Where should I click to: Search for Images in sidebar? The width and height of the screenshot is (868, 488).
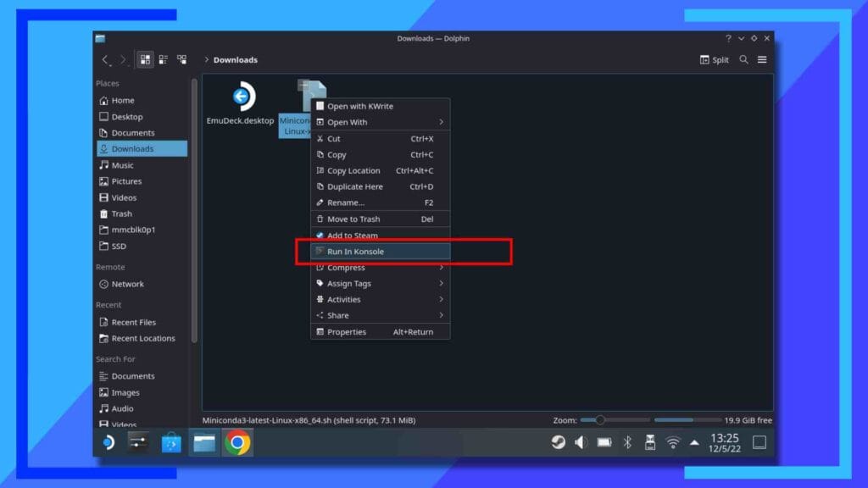click(142, 392)
